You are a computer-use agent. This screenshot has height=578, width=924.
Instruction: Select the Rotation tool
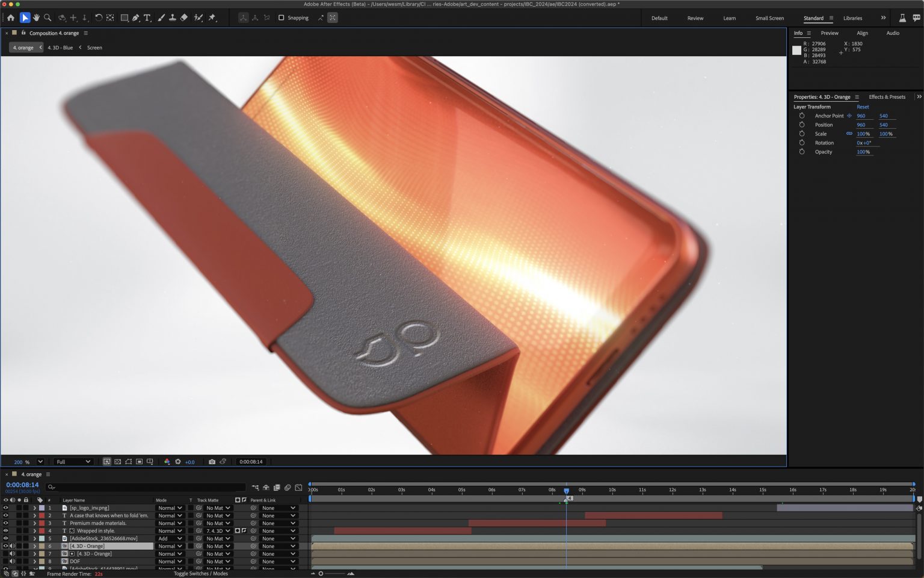(99, 17)
